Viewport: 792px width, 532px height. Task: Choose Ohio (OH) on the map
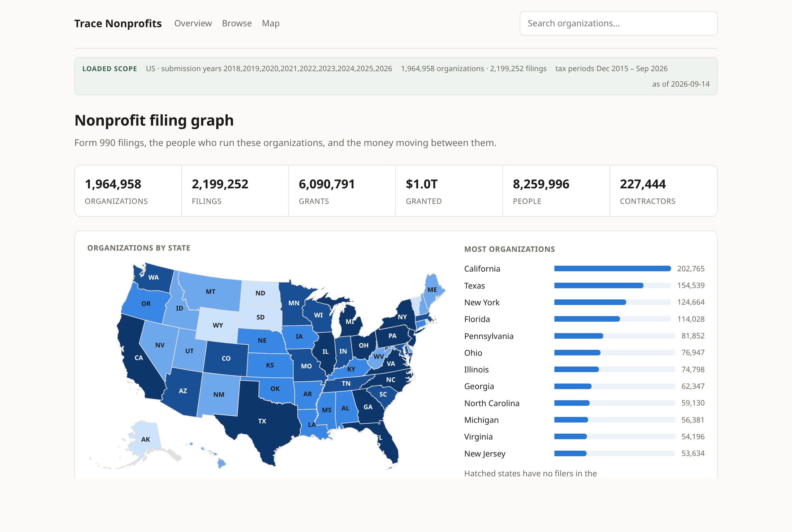pyautogui.click(x=364, y=345)
